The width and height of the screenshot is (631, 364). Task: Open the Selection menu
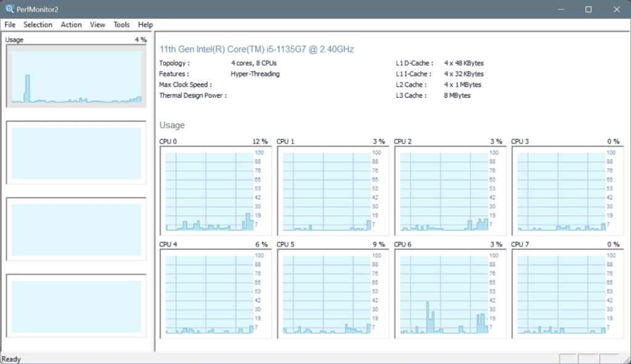coord(38,25)
